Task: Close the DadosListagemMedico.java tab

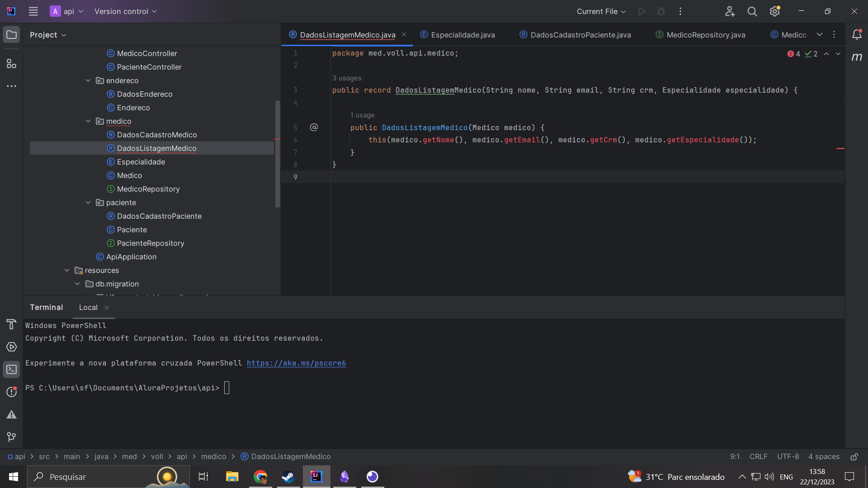Action: [x=404, y=34]
